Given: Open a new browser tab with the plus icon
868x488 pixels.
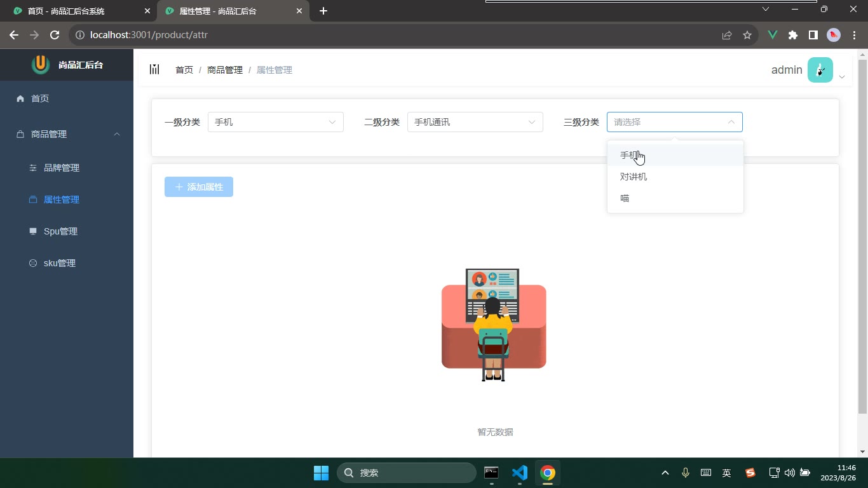Looking at the screenshot, I should click(323, 11).
